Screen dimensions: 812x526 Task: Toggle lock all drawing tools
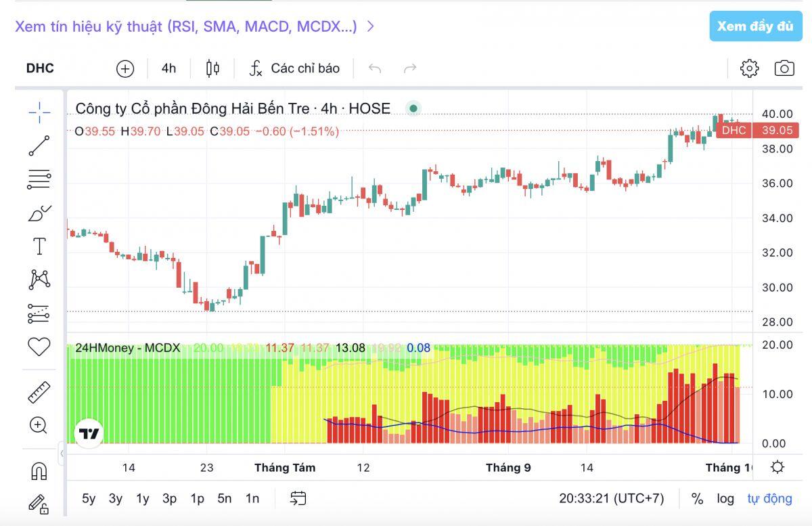(39, 504)
